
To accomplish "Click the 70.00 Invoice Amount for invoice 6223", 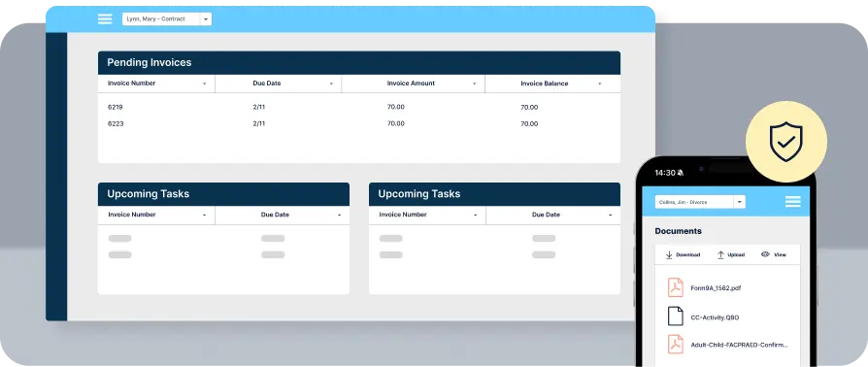I will (396, 123).
